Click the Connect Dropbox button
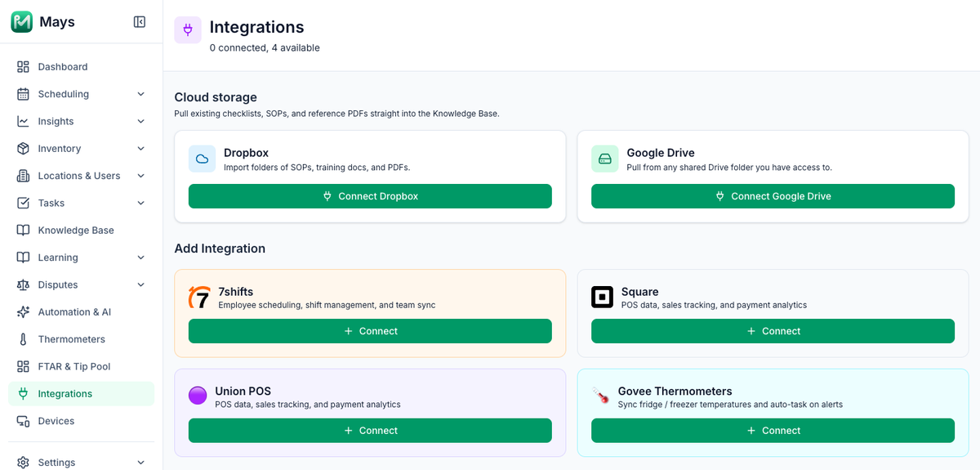980x470 pixels. coord(370,196)
